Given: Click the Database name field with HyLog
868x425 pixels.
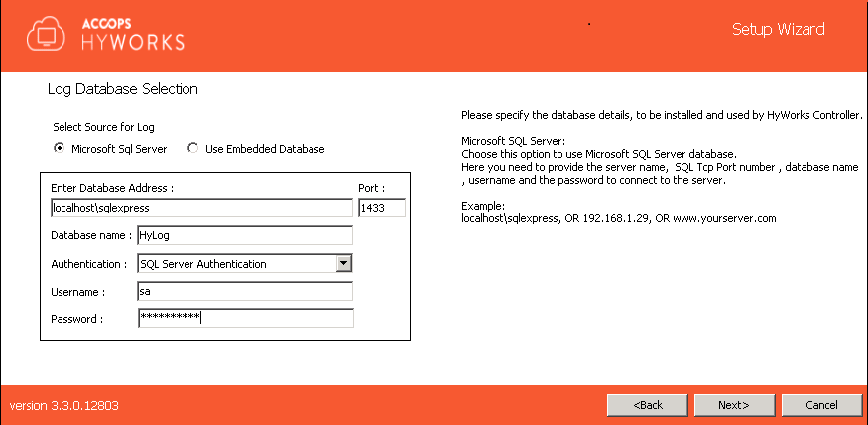Looking at the screenshot, I should (x=245, y=235).
